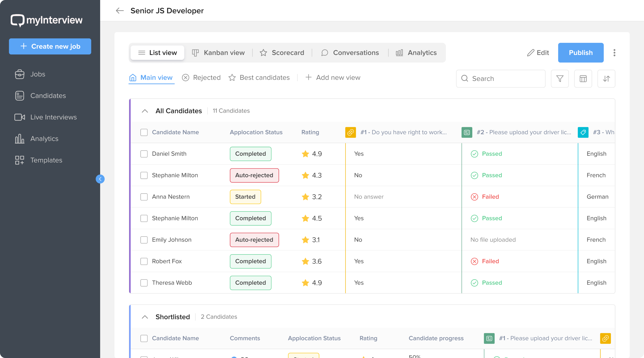The height and width of the screenshot is (358, 644).
Task: Collapse the sidebar with the blue chevron
Action: coord(100,179)
